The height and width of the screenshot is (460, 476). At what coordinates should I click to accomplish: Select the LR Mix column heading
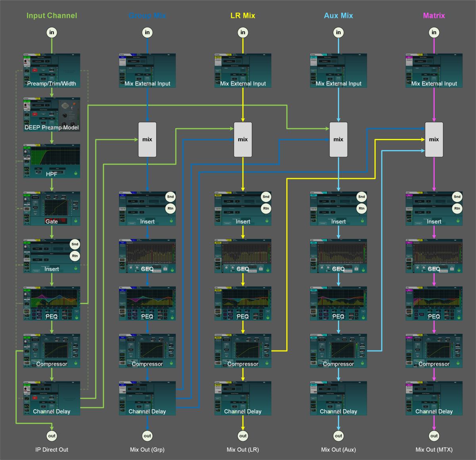point(243,15)
